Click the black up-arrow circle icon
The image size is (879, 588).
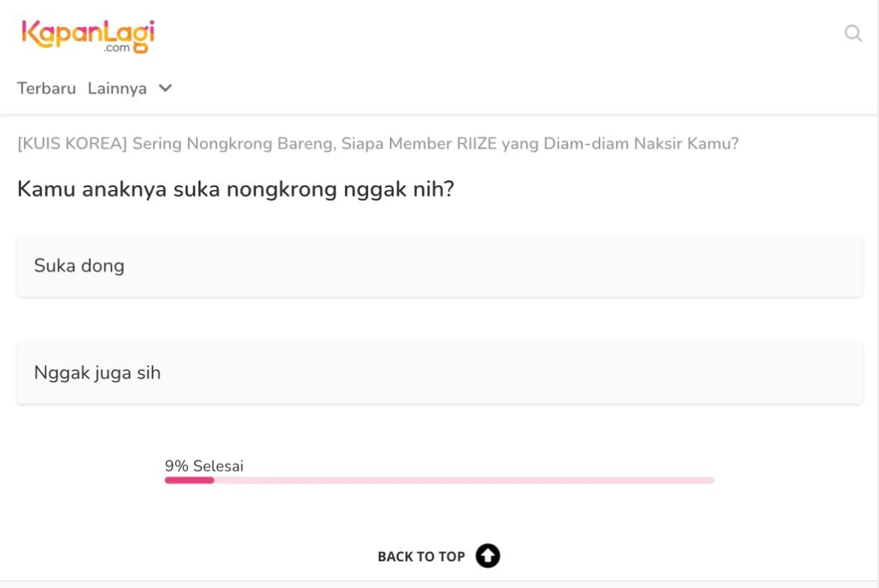pyautogui.click(x=488, y=556)
